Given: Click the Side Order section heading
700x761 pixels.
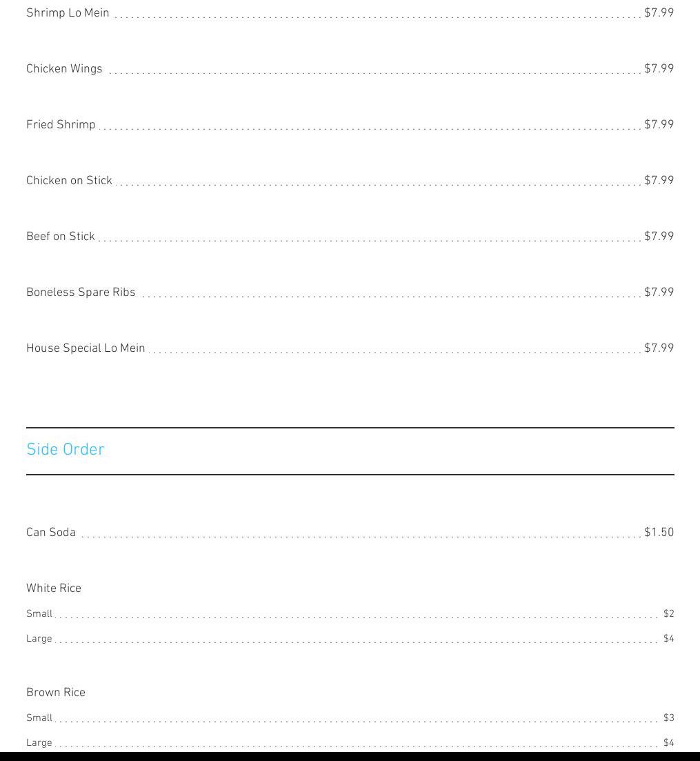Looking at the screenshot, I should 66,449.
